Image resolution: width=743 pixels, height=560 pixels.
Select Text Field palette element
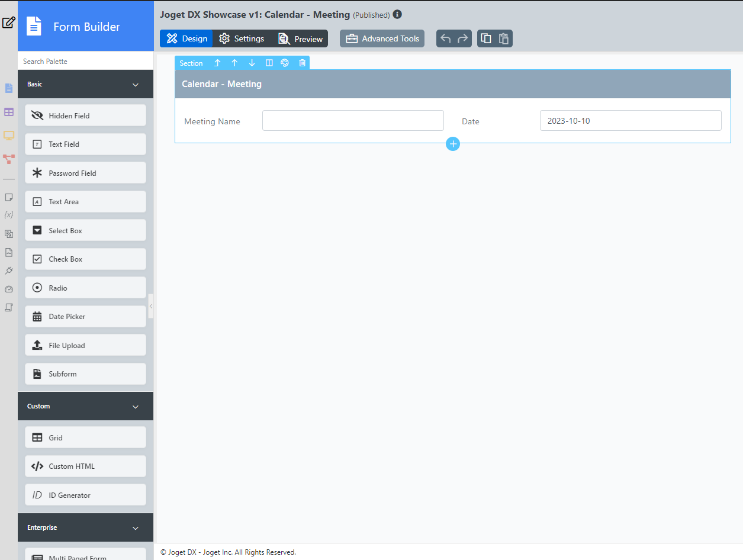(x=85, y=144)
